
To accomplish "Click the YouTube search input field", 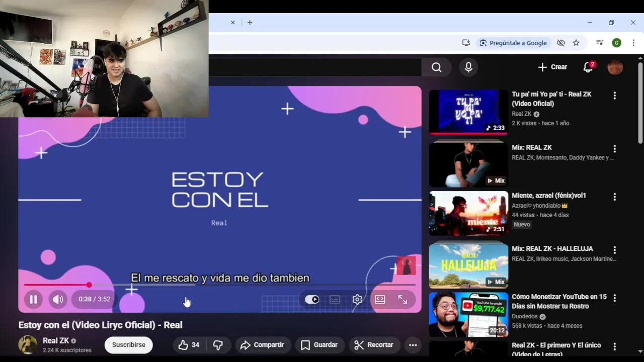I will pyautogui.click(x=315, y=67).
